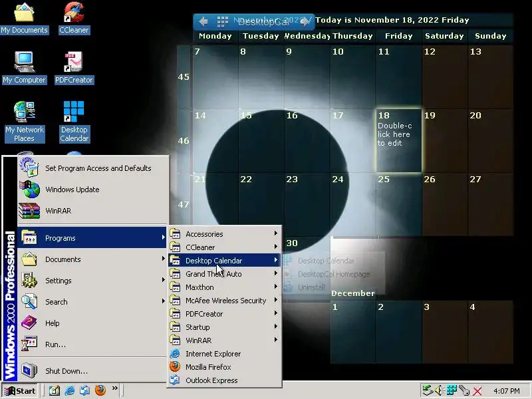Click week number 47 label

click(x=184, y=204)
